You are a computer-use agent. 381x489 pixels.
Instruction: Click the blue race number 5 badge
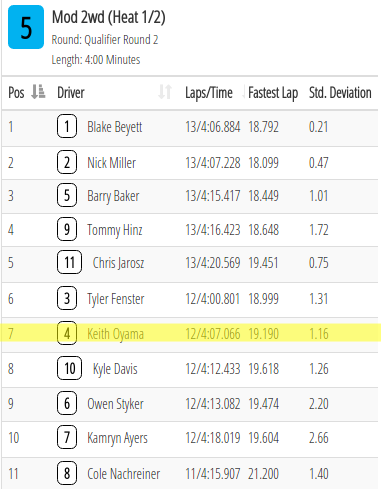[26, 27]
